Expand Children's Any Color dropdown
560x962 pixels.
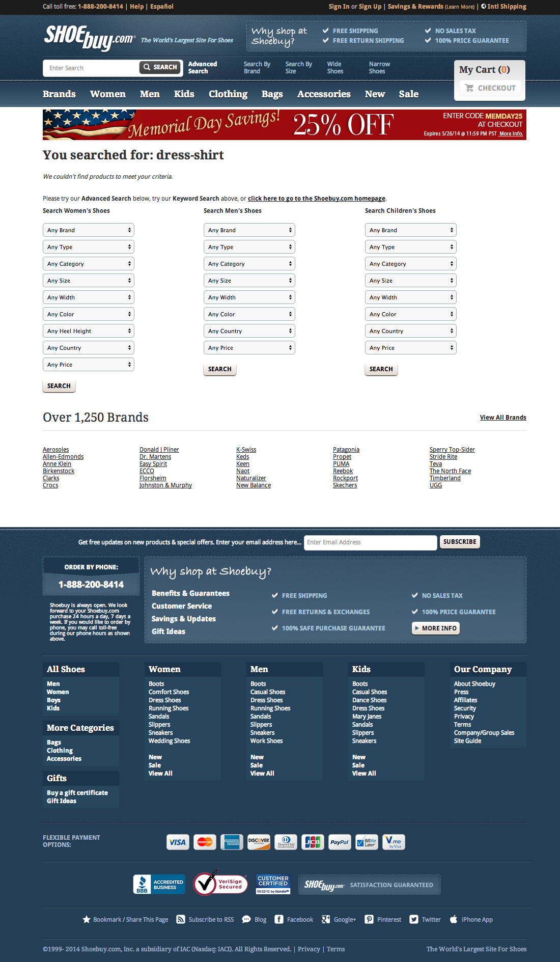(411, 314)
